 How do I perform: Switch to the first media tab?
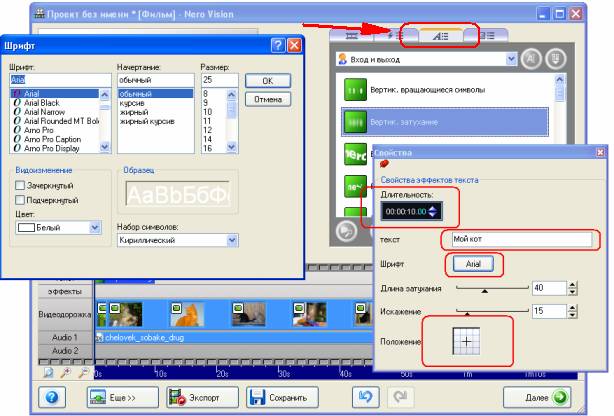click(352, 36)
